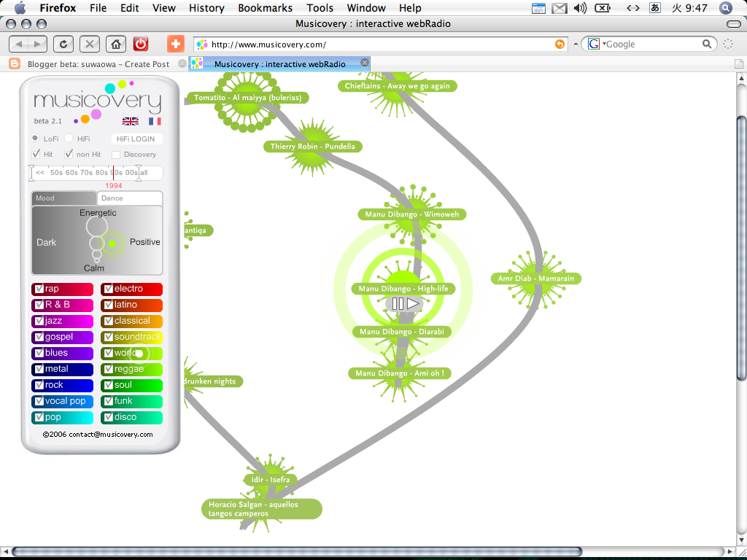The height and width of the screenshot is (560, 747).
Task: Click the search magnifier in Google box
Action: point(707,44)
